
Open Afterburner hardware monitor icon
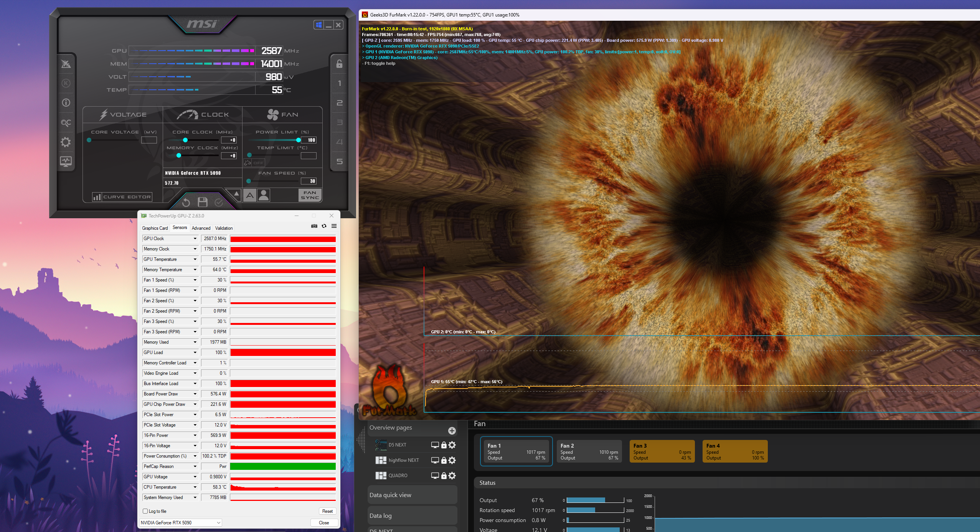[66, 161]
